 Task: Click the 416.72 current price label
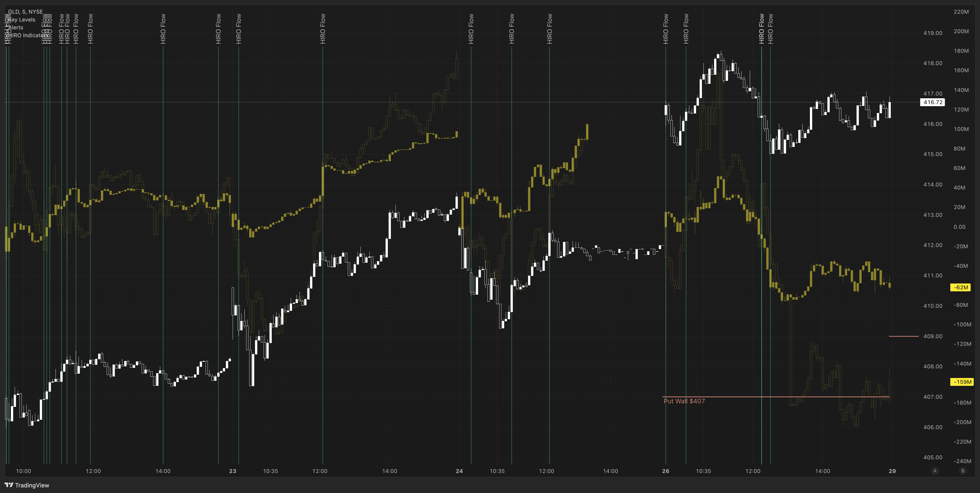(932, 102)
